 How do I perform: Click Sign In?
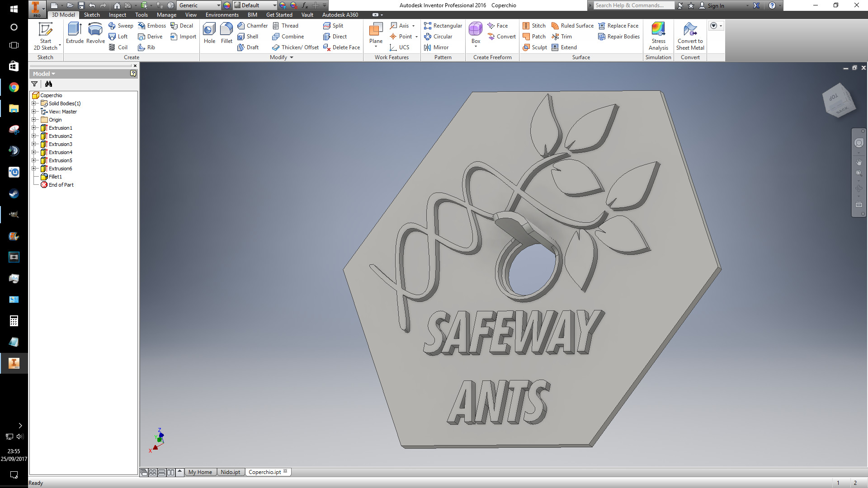[x=715, y=5]
